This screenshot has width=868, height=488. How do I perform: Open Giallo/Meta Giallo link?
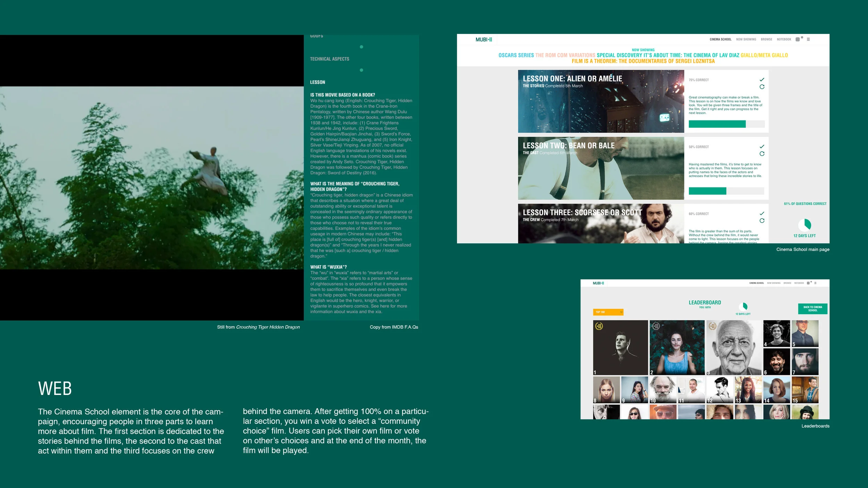pyautogui.click(x=764, y=56)
